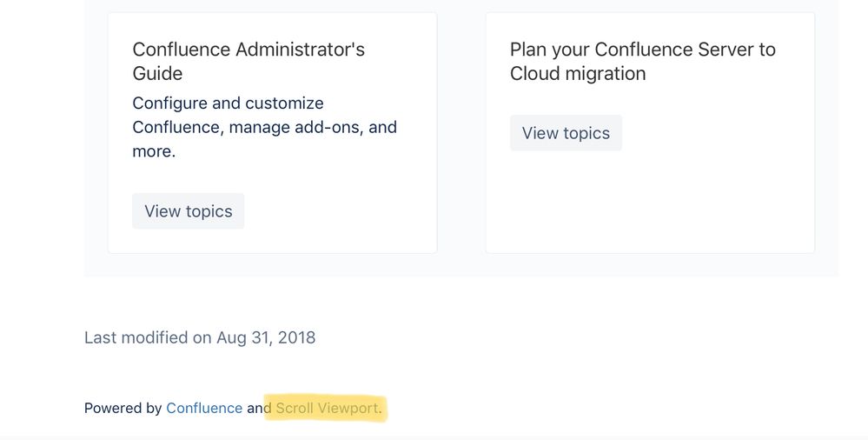The height and width of the screenshot is (440, 868).
Task: Click the 'Last modified on Aug 31, 2018' text
Action: pyautogui.click(x=200, y=337)
